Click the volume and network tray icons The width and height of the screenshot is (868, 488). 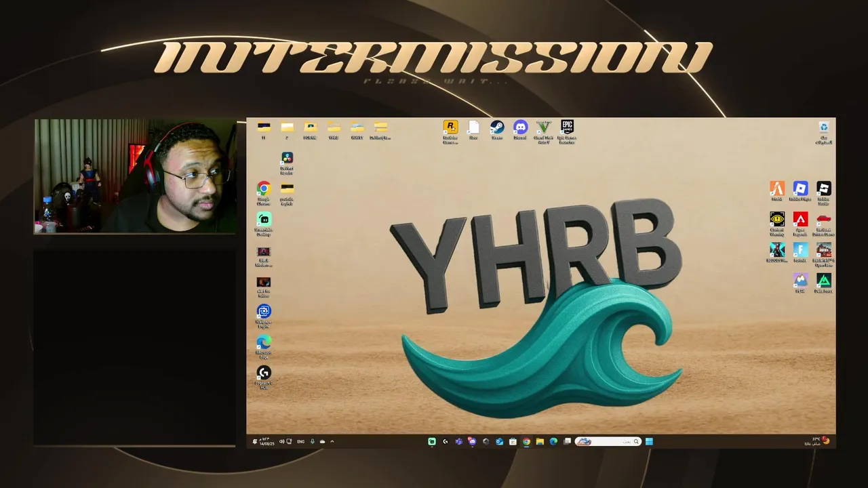285,441
